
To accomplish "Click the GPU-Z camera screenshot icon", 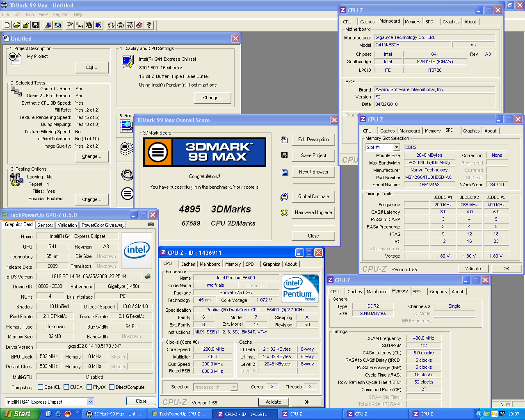I will [x=151, y=224].
